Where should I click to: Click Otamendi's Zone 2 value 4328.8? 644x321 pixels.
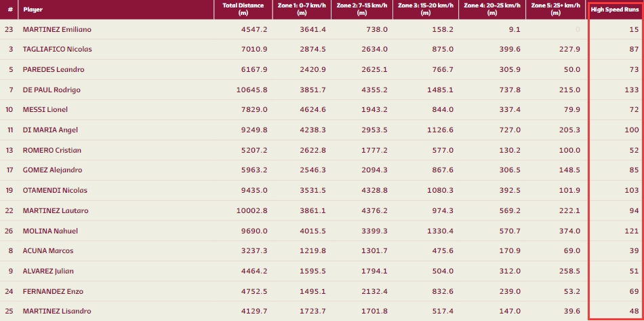(x=375, y=190)
